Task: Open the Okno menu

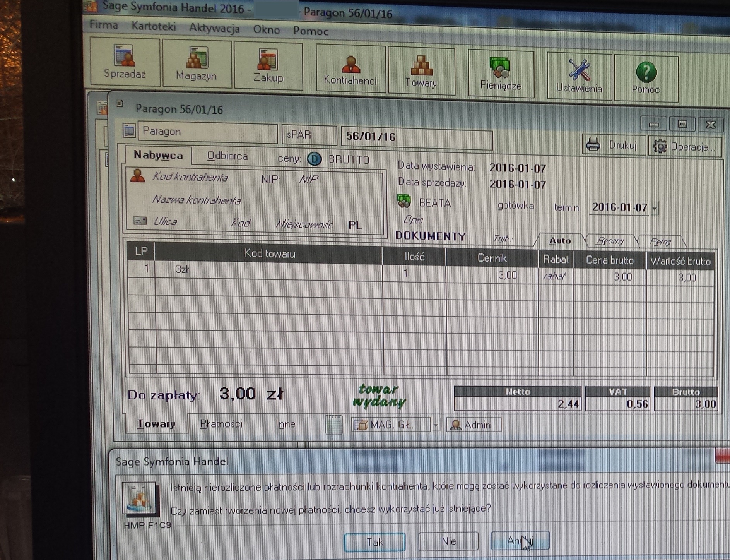Action: [x=266, y=29]
